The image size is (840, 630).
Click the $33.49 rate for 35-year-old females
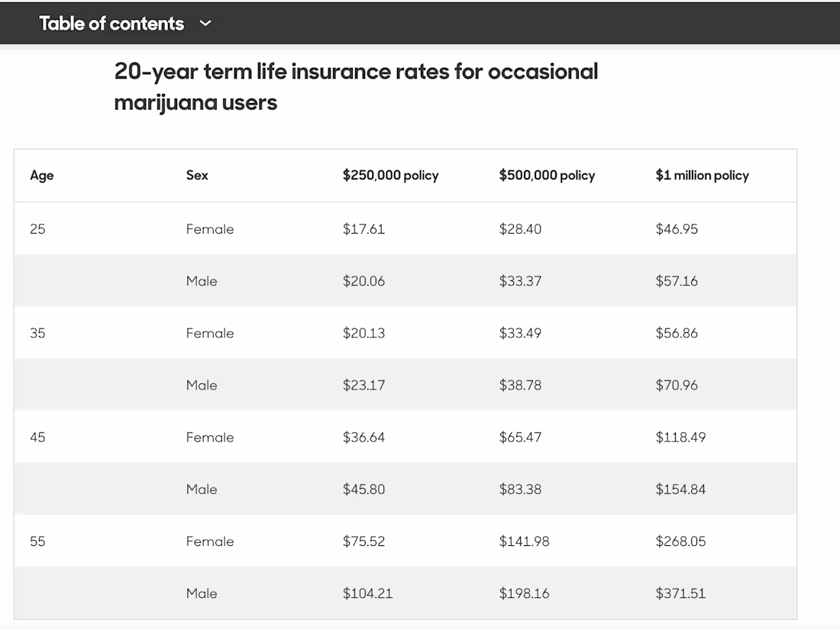521,333
